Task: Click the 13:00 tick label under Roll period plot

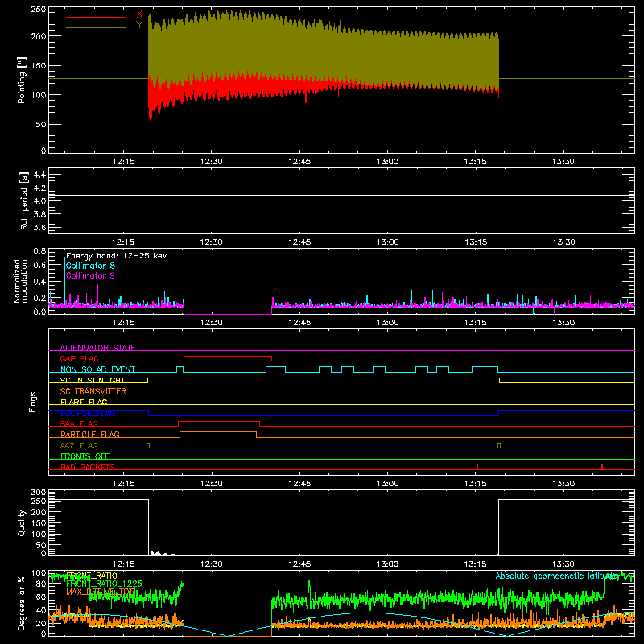Action: point(387,242)
